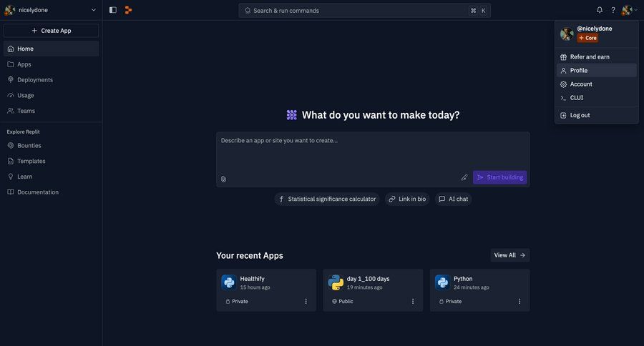The image size is (644, 346).
Task: Click the day 1_100 days Python icon
Action: coord(336,282)
